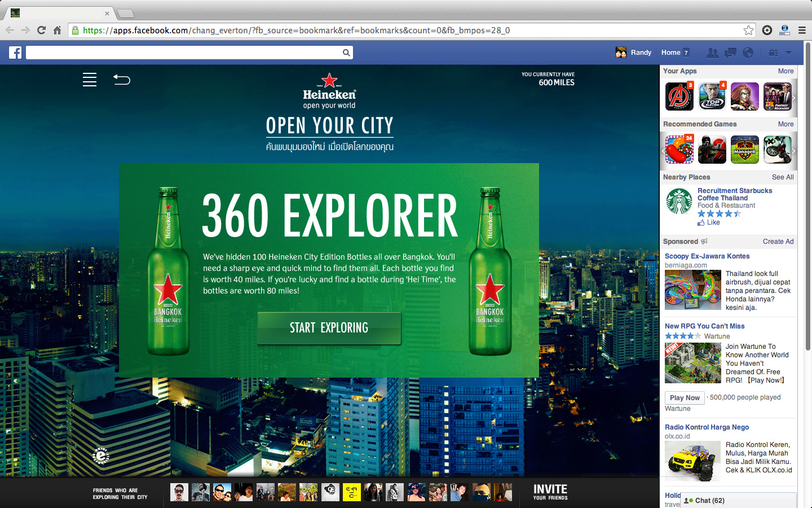Click first friend avatar with mustache

[x=179, y=492]
